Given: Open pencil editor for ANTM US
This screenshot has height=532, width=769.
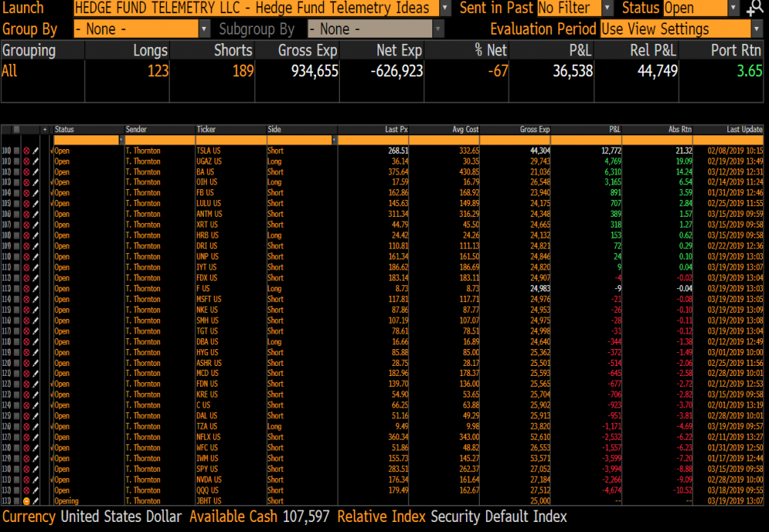Looking at the screenshot, I should 35,214.
